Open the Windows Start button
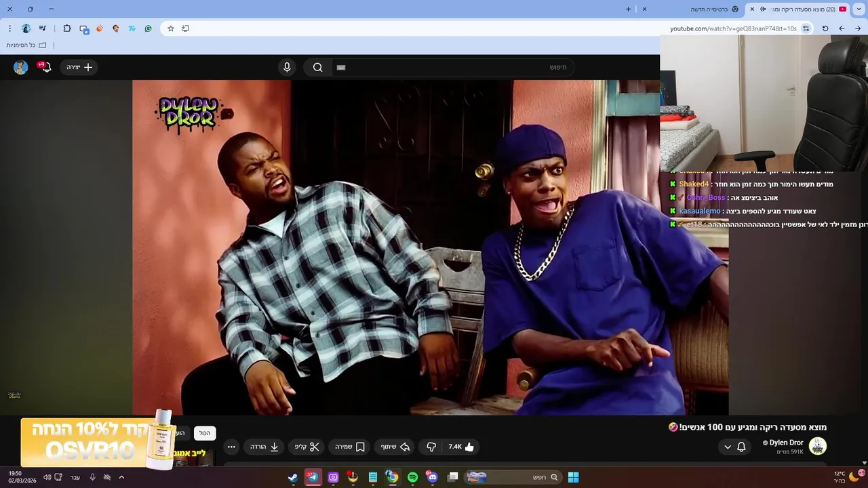Image resolution: width=868 pixels, height=488 pixels. pyautogui.click(x=573, y=477)
